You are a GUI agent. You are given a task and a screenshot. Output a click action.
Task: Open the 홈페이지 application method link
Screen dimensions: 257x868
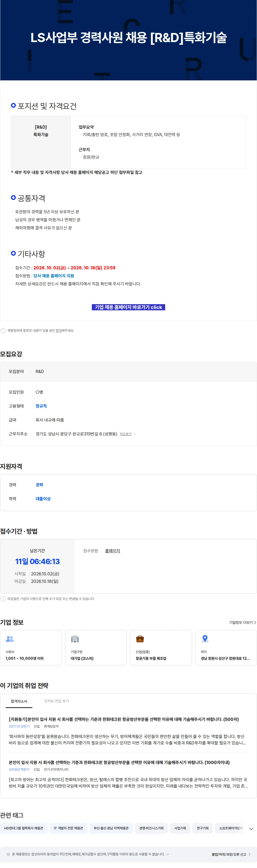[x=112, y=551]
